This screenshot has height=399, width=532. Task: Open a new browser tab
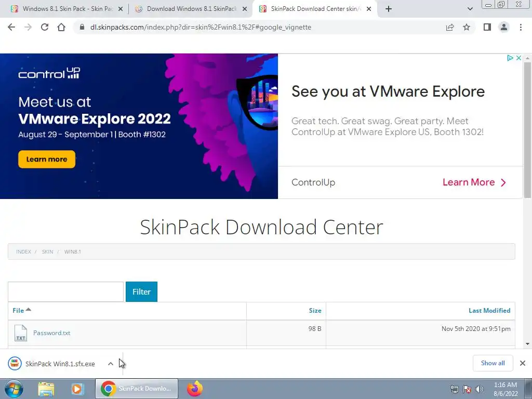coord(389,9)
